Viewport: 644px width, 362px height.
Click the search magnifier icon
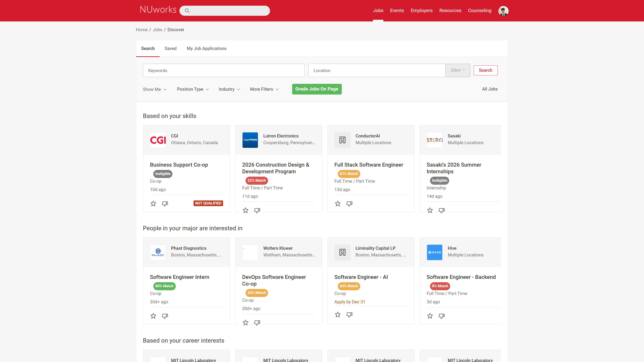[x=187, y=11]
